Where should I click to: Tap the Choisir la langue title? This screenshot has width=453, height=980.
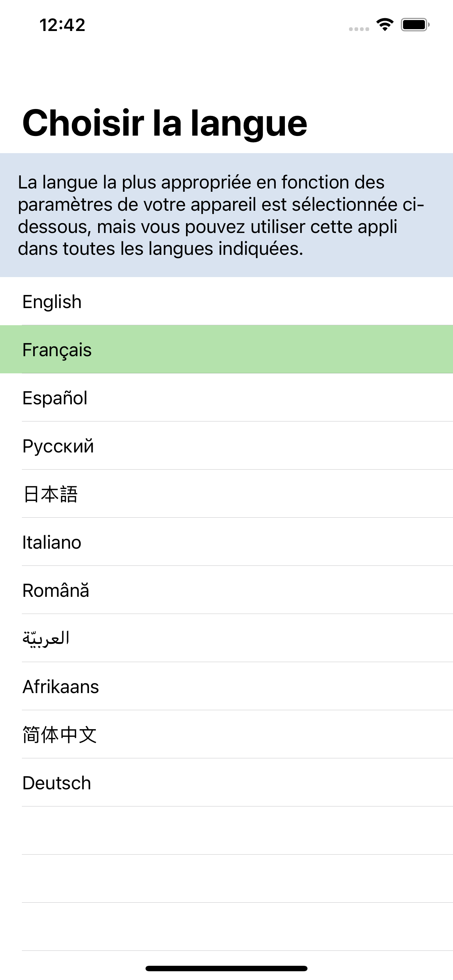[164, 123]
